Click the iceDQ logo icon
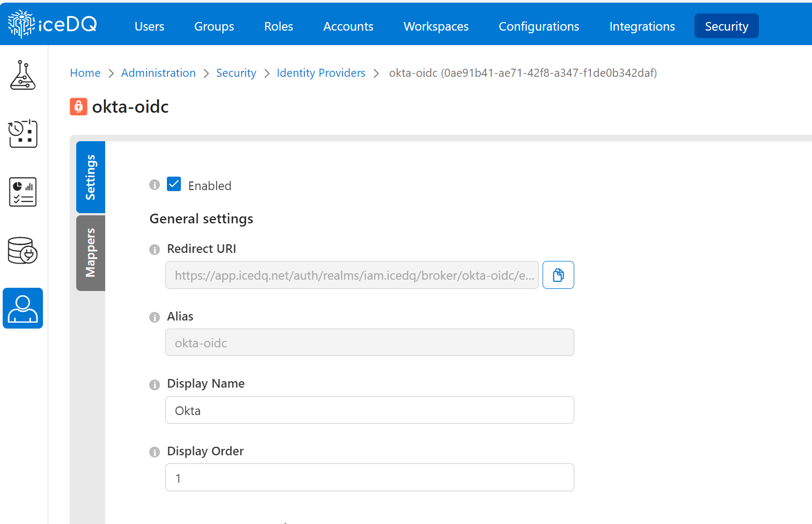Viewport: 812px width, 524px height. click(21, 24)
